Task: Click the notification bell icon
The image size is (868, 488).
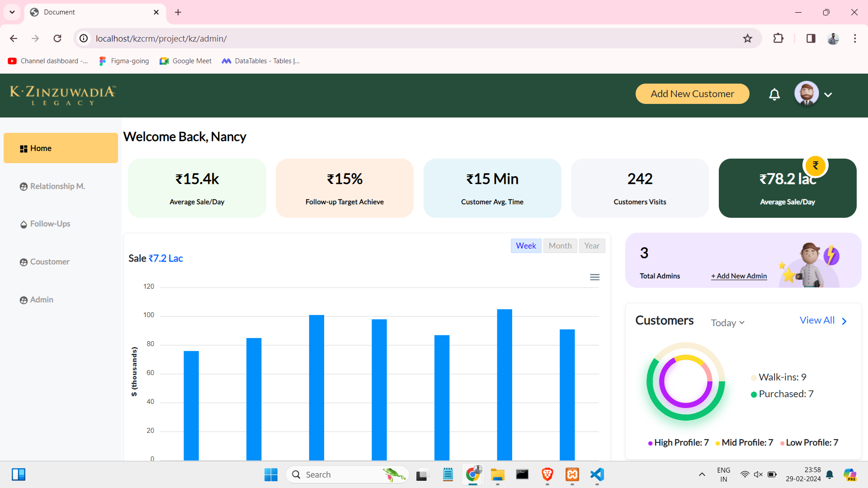Action: click(x=774, y=94)
